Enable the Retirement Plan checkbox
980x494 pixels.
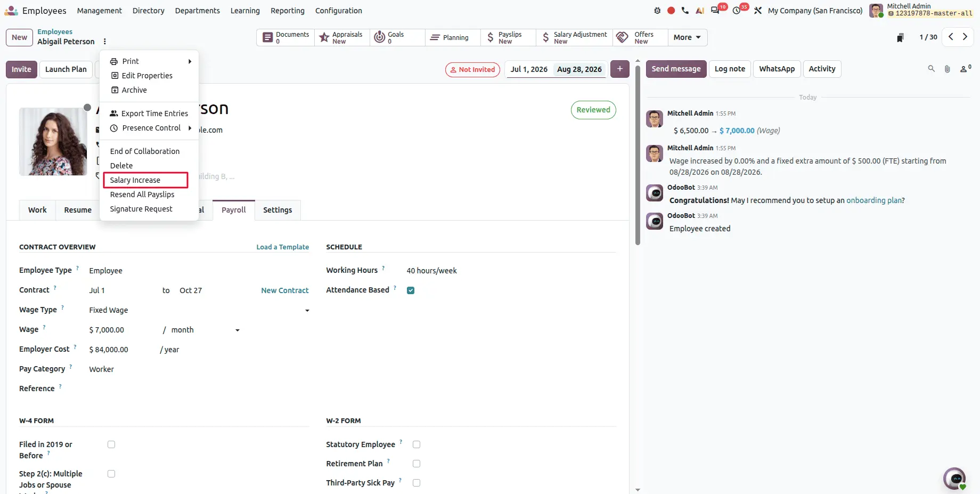(x=416, y=464)
